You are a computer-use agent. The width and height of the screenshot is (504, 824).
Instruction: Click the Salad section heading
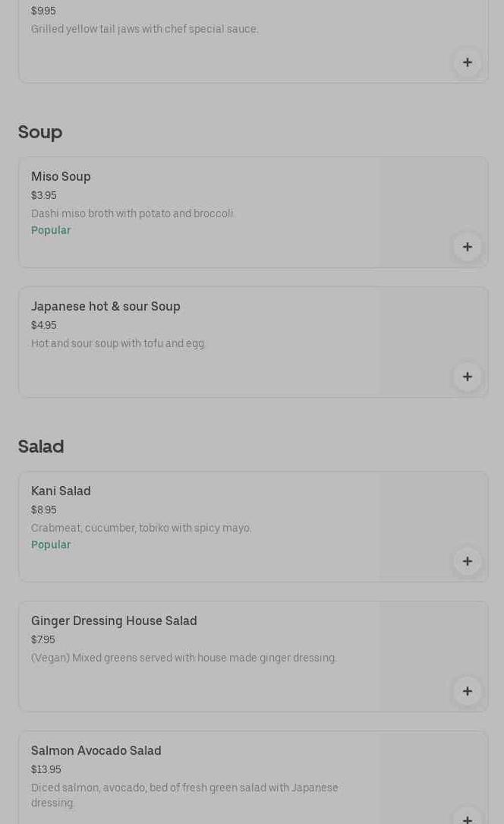[41, 447]
